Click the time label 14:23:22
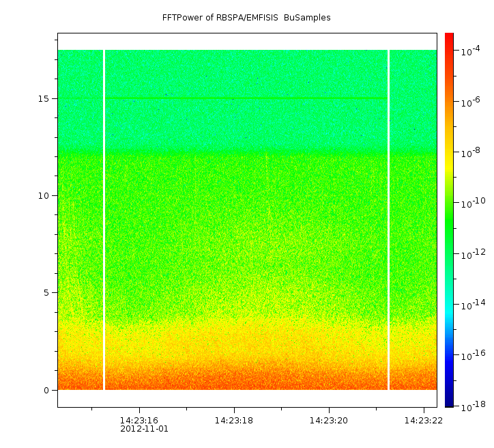 point(424,421)
